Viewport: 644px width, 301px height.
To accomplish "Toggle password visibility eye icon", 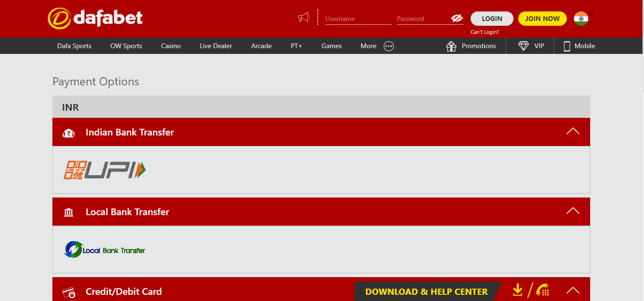I will pyautogui.click(x=457, y=19).
